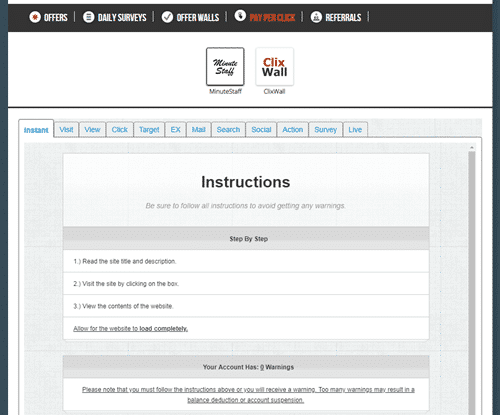Select the ClixWall logo thumbnail
This screenshot has height=415, width=500.
click(x=274, y=67)
